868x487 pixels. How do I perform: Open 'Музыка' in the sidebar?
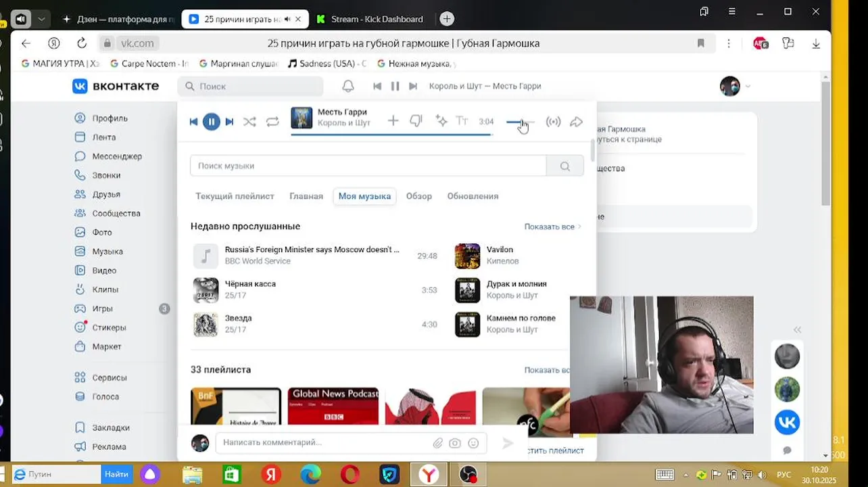pos(107,252)
